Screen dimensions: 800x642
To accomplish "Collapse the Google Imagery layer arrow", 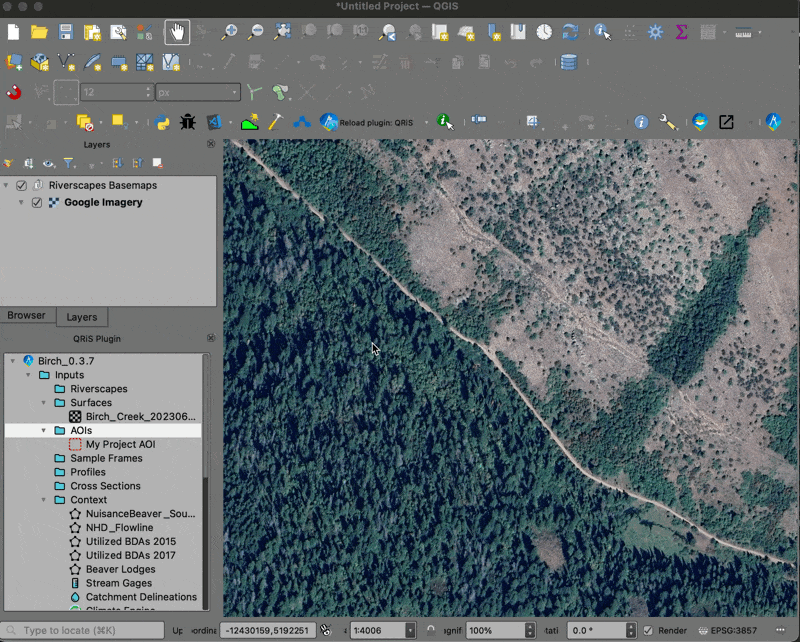I will coord(21,203).
